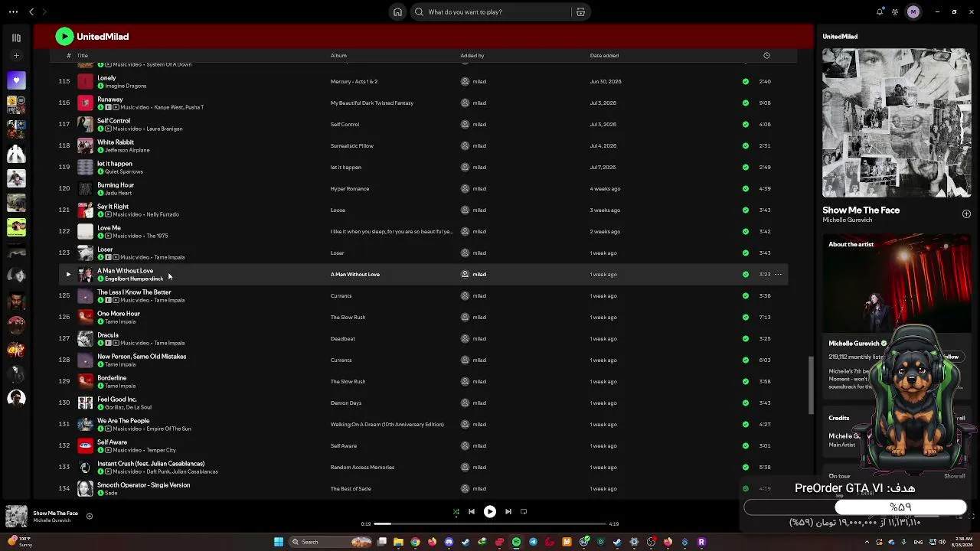Toggle saved checkmark for Runaway
Viewport: 980px width, 551px height.
(x=746, y=103)
